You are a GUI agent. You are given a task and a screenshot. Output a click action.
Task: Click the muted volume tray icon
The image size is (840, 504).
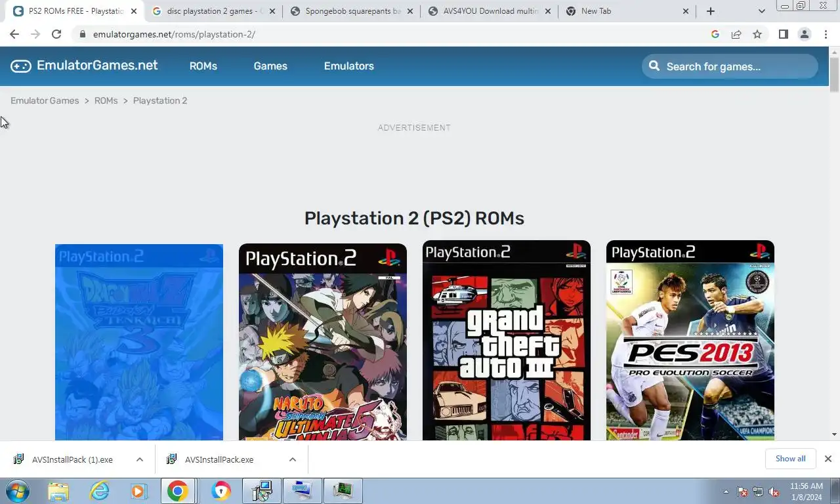[x=774, y=492]
